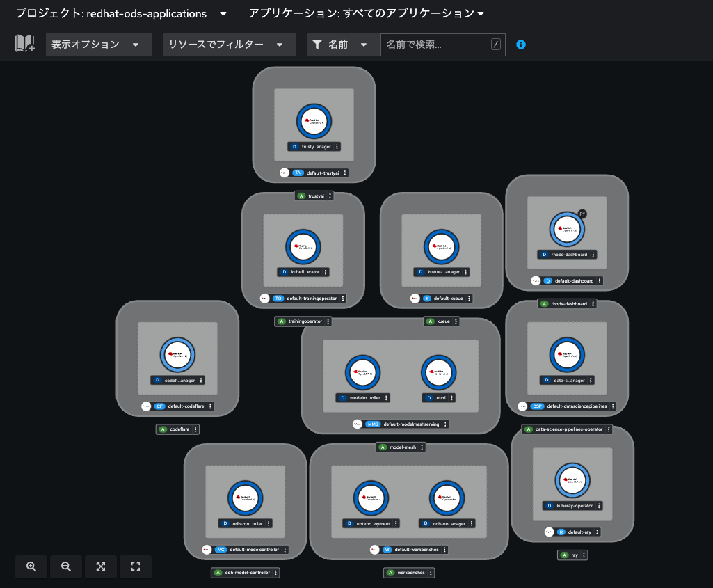Open kebab menu for trustyai application
Screen dimensions: 713x588
(x=330, y=196)
